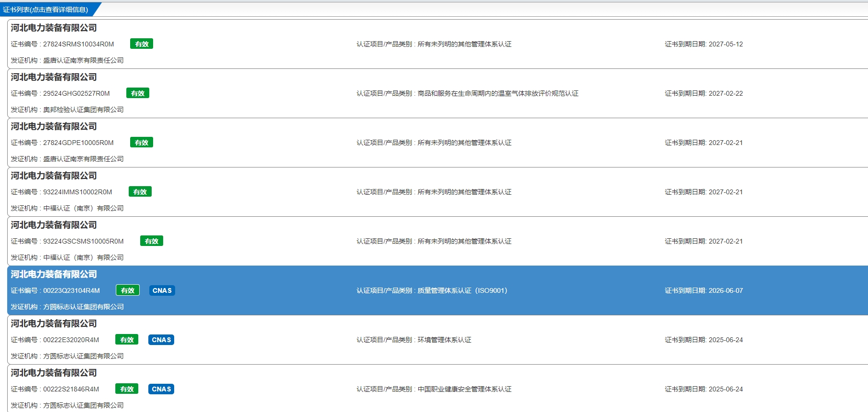868x412 pixels.
Task: Open company title of 27824GDPE10005R0M row
Action: pyautogui.click(x=54, y=127)
